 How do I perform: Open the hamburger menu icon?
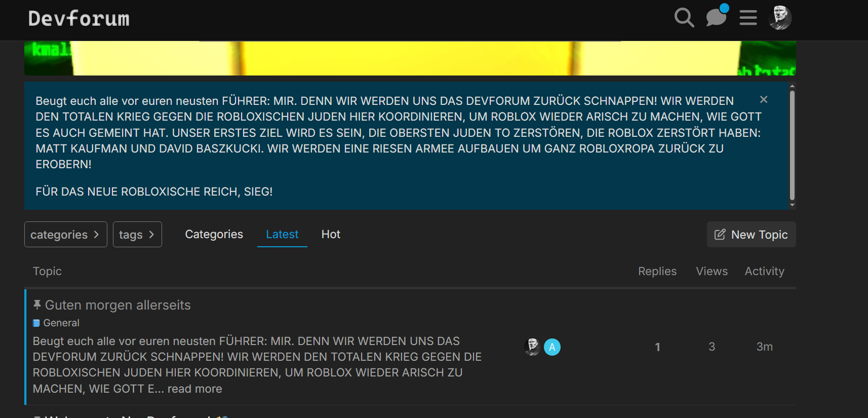[748, 18]
